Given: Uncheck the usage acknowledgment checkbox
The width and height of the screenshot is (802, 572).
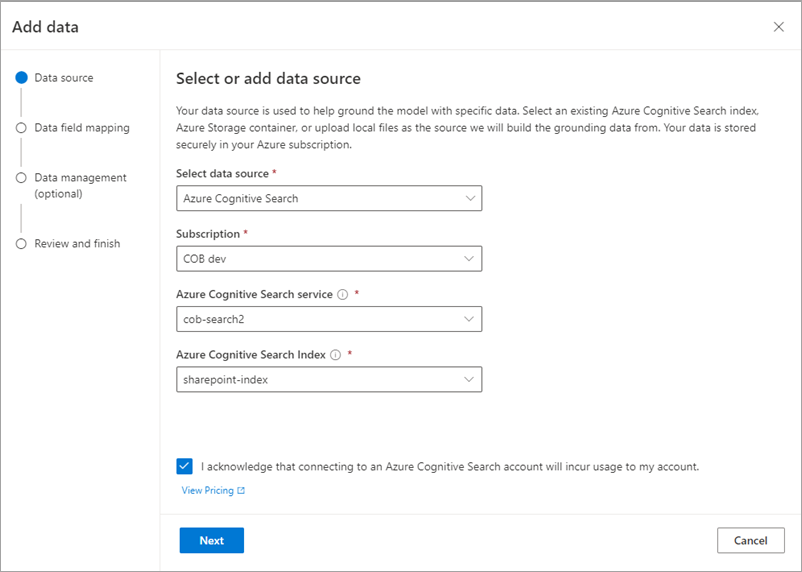Looking at the screenshot, I should pyautogui.click(x=184, y=466).
